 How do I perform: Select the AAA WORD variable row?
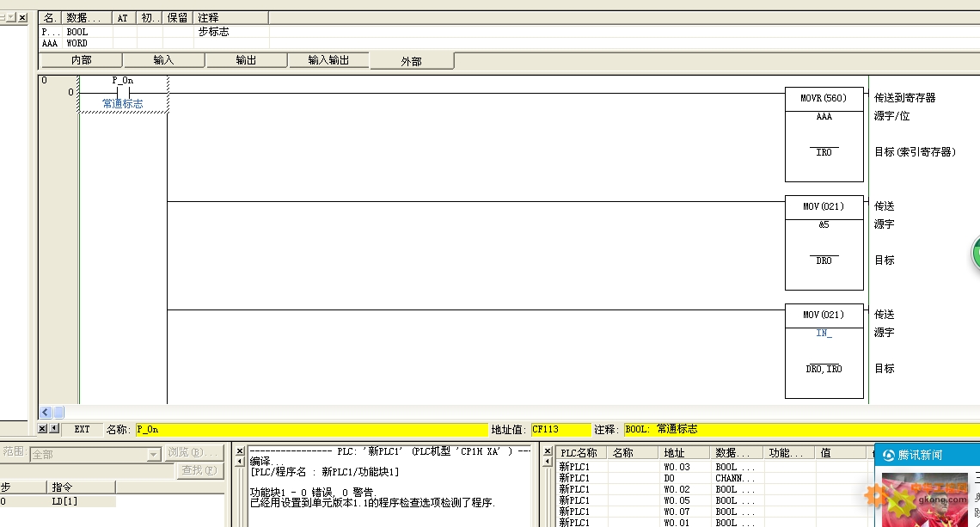pyautogui.click(x=154, y=43)
